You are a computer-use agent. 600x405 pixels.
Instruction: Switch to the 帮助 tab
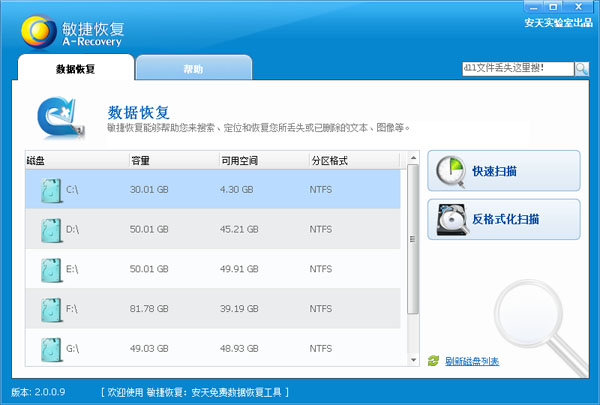tap(193, 69)
